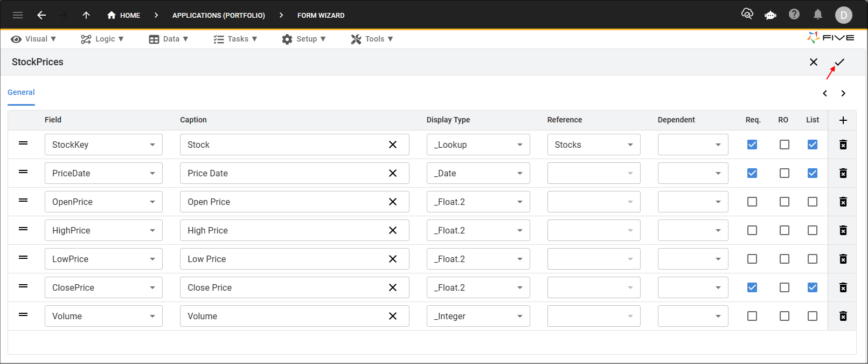The height and width of the screenshot is (364, 868).
Task: Open the Data menu
Action: (169, 39)
